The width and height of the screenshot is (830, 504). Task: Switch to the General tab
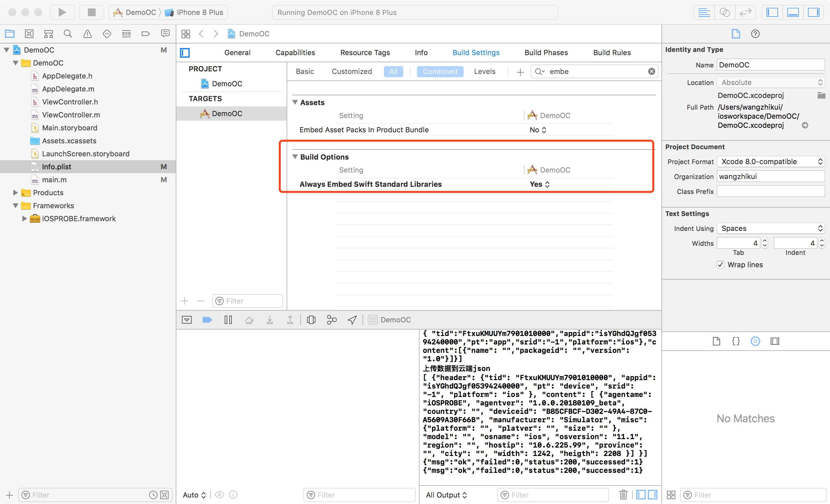coord(237,53)
